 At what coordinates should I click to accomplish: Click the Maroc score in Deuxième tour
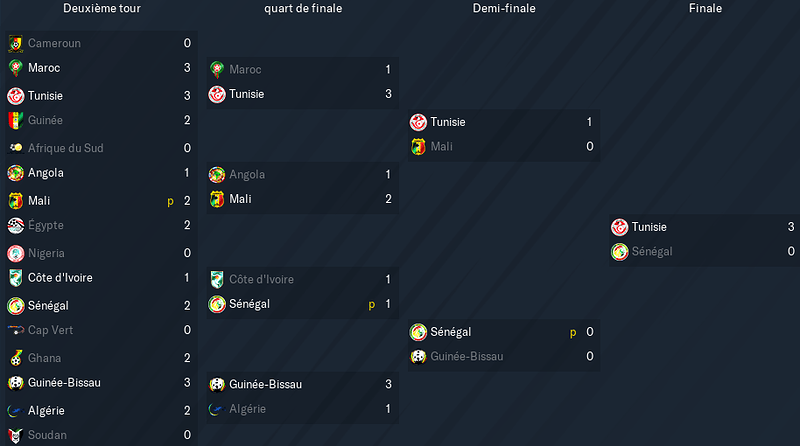(187, 68)
